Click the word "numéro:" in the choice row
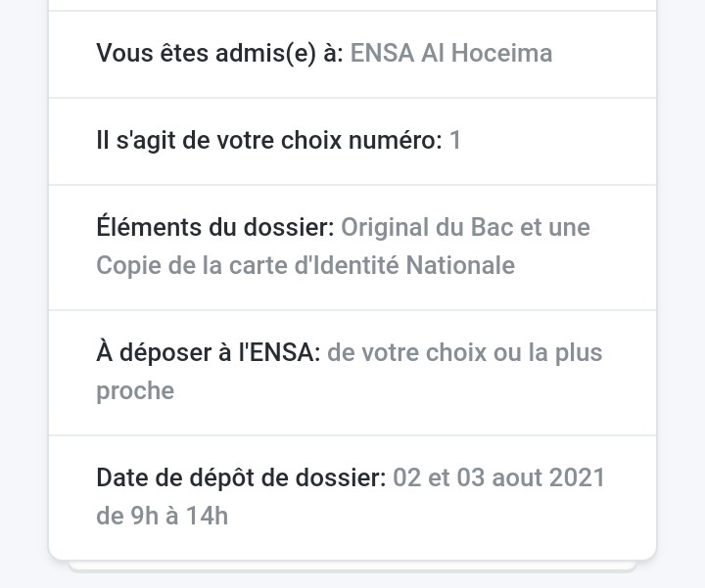Image resolution: width=705 pixels, height=588 pixels. tap(400, 140)
